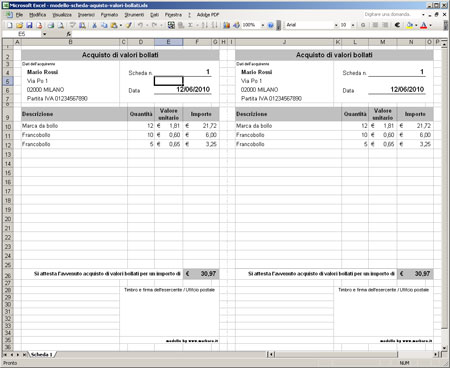Open the Name Box dropdown arrow
450x368 pixels.
coord(44,34)
